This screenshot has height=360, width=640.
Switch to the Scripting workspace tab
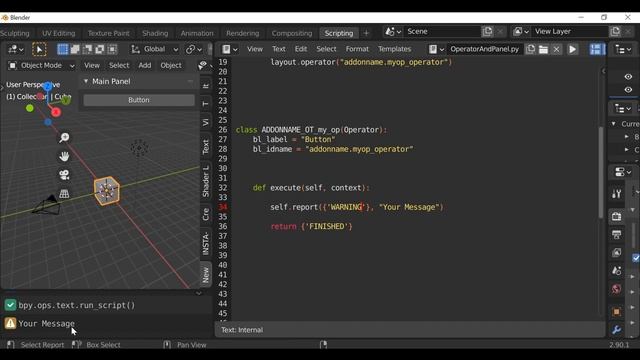(338, 33)
